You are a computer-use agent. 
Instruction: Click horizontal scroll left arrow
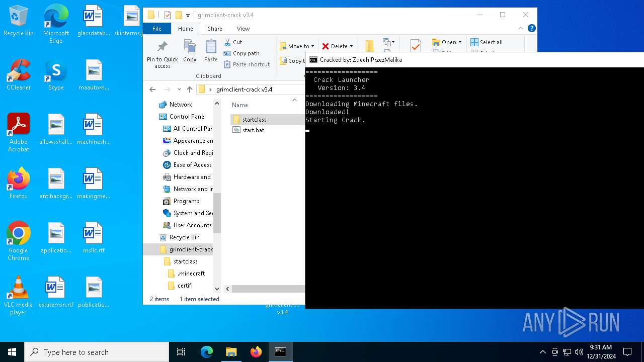point(227,289)
